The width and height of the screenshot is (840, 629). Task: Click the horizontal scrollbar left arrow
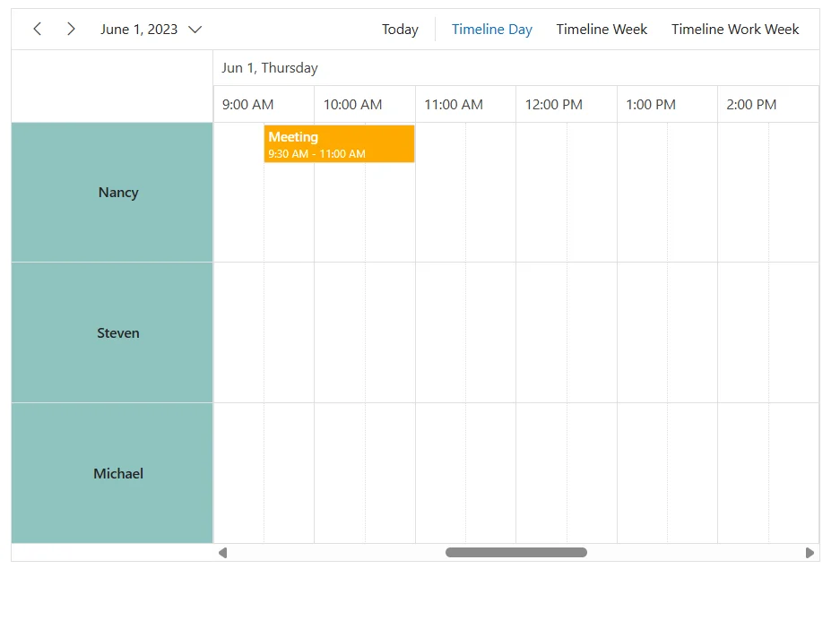[x=223, y=553]
